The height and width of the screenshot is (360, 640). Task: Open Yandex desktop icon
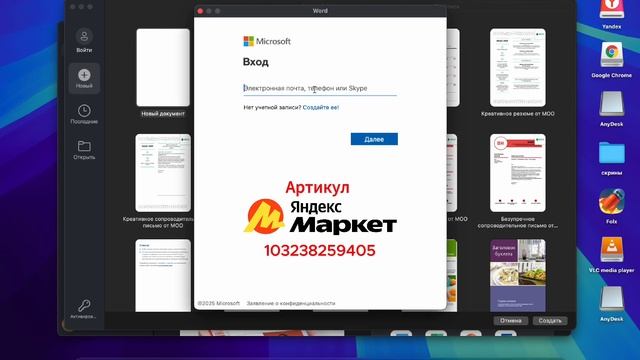[x=611, y=9]
